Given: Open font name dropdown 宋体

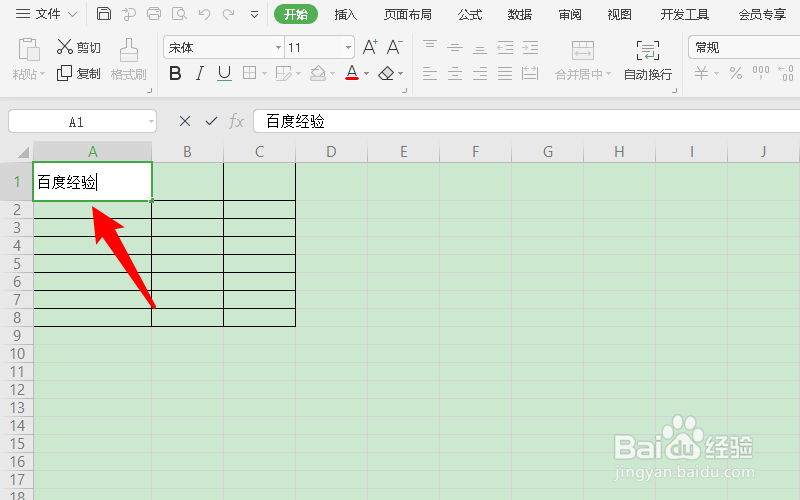Looking at the screenshot, I should (278, 47).
